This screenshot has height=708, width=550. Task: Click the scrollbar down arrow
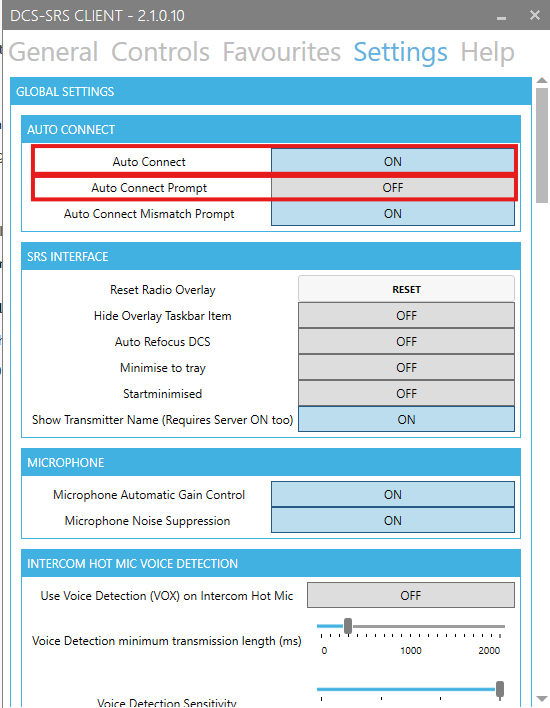542,699
